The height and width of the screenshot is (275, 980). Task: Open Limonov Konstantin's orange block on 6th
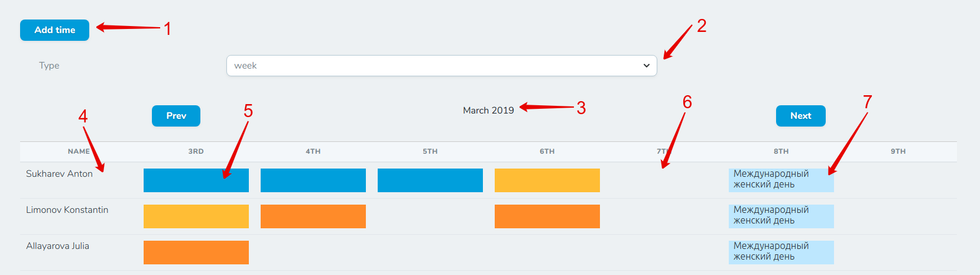click(547, 216)
